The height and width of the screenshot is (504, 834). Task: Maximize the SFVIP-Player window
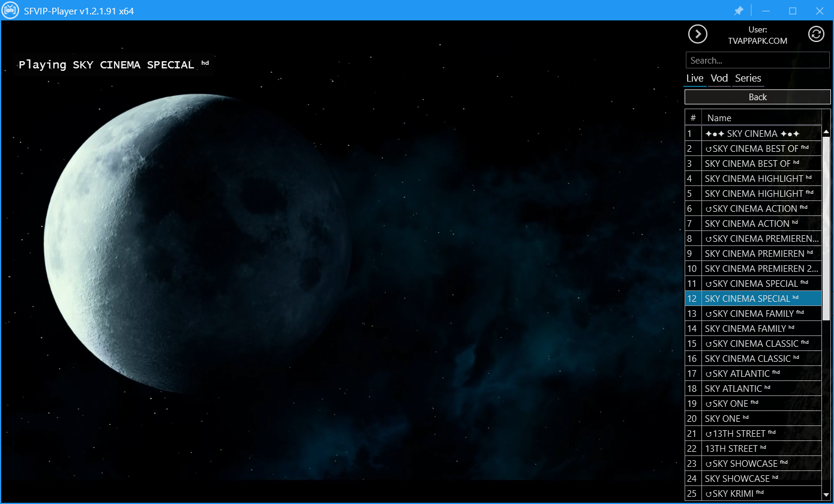(x=793, y=11)
